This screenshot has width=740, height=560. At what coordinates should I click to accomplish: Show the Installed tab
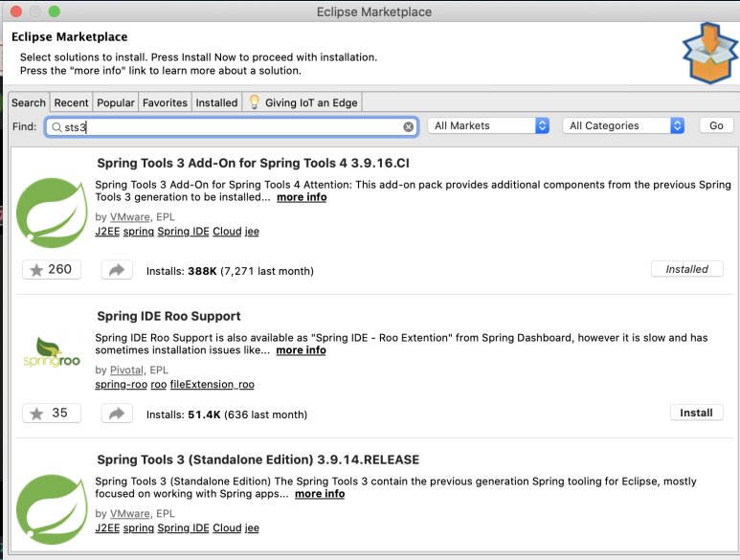pos(216,102)
